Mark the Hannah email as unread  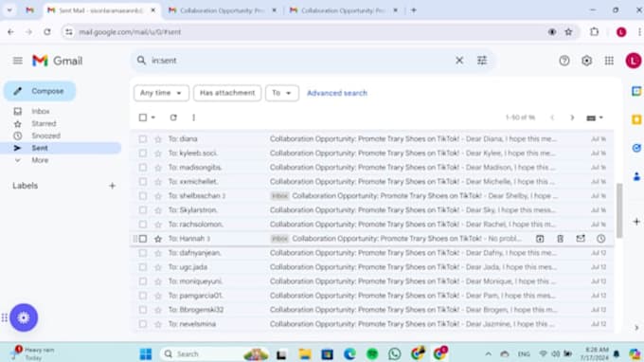point(581,239)
